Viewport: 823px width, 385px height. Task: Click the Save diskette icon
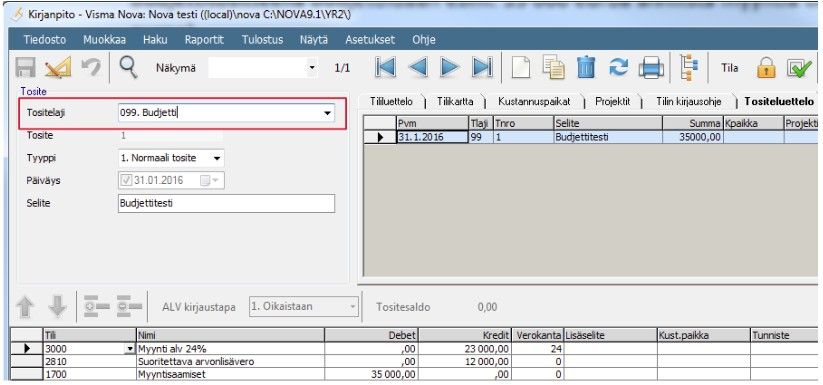(x=26, y=68)
